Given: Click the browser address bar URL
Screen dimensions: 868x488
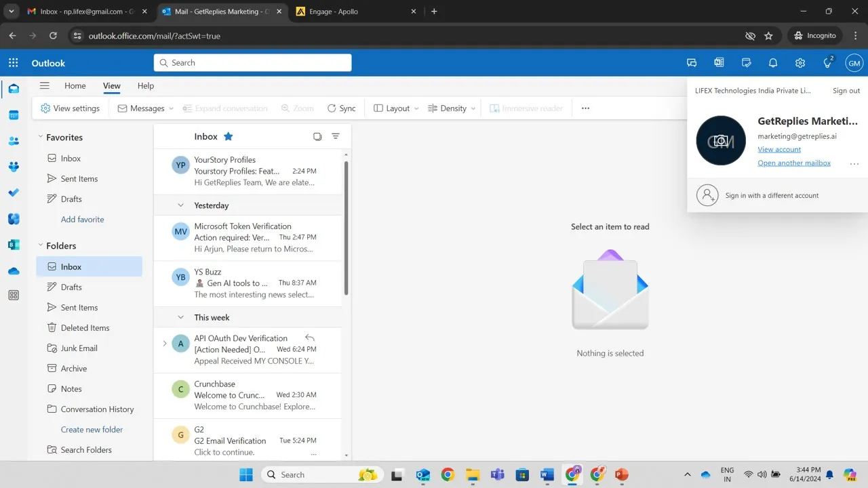Looking at the screenshot, I should coord(155,36).
